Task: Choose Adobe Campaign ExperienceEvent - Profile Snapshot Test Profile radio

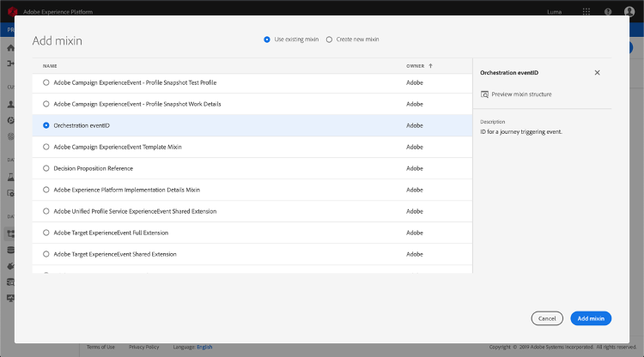Action: tap(46, 82)
